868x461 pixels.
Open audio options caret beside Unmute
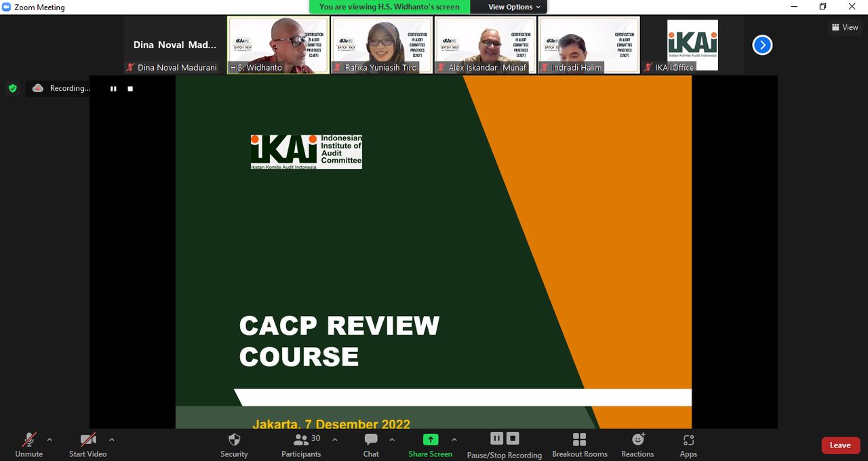tap(50, 440)
